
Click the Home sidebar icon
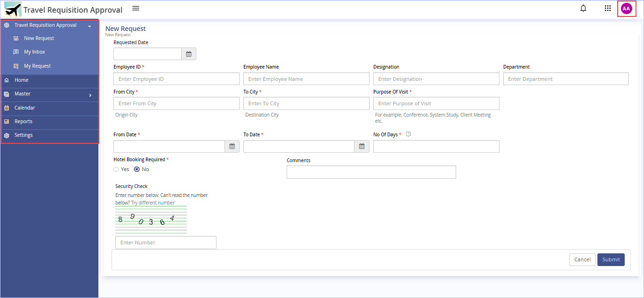point(7,80)
